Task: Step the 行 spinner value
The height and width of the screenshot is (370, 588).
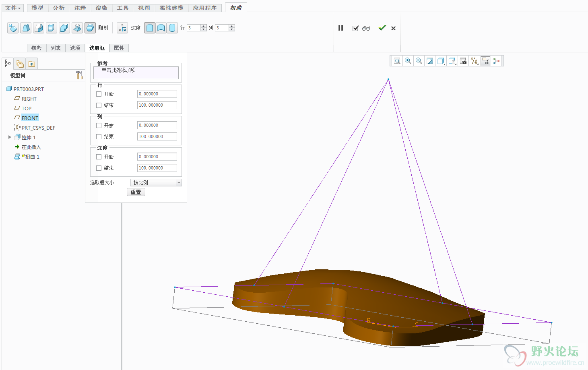Action: click(x=204, y=28)
